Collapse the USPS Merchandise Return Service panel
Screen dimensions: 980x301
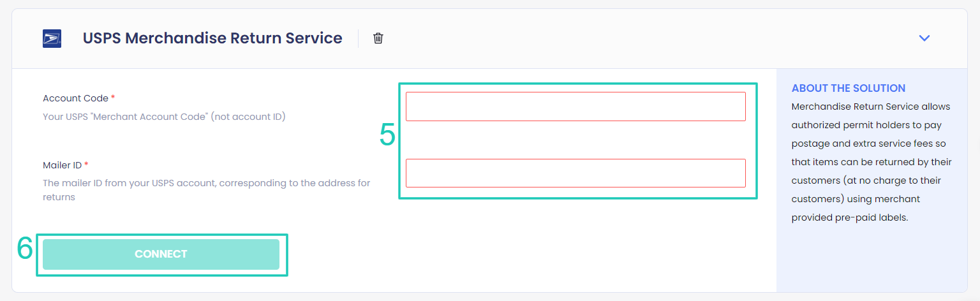click(924, 38)
